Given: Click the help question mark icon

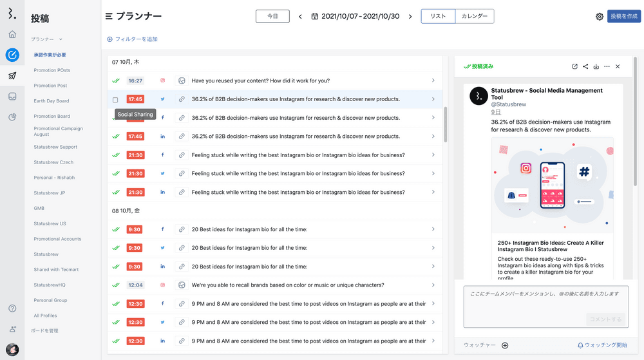Looking at the screenshot, I should (12, 308).
